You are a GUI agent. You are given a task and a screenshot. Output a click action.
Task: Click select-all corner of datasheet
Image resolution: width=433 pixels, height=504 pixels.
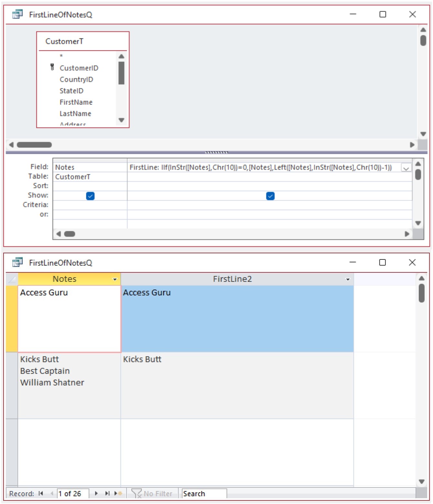pyautogui.click(x=12, y=279)
